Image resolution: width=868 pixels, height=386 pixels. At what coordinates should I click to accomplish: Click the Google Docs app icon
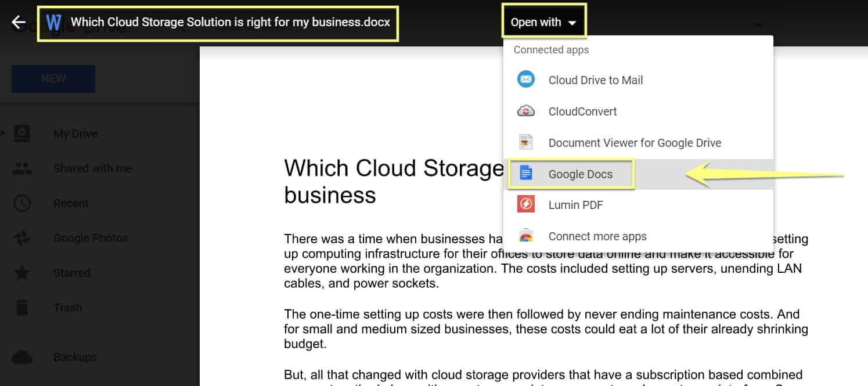pyautogui.click(x=526, y=173)
